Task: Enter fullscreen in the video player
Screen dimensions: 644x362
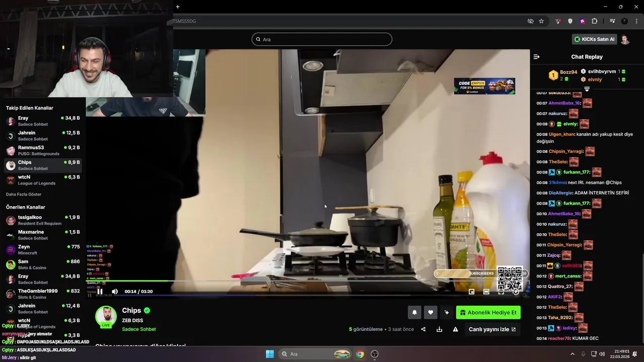Action: tap(501, 292)
